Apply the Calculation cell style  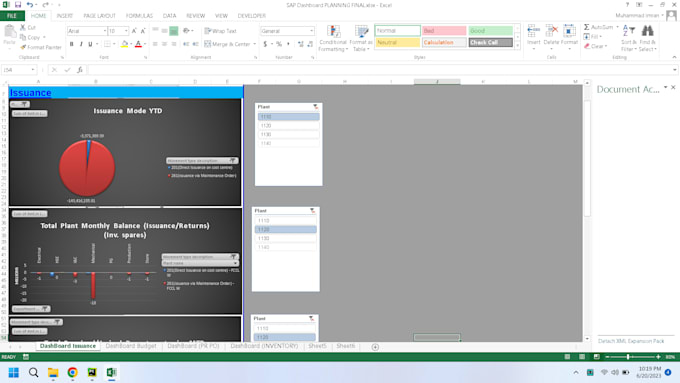444,43
